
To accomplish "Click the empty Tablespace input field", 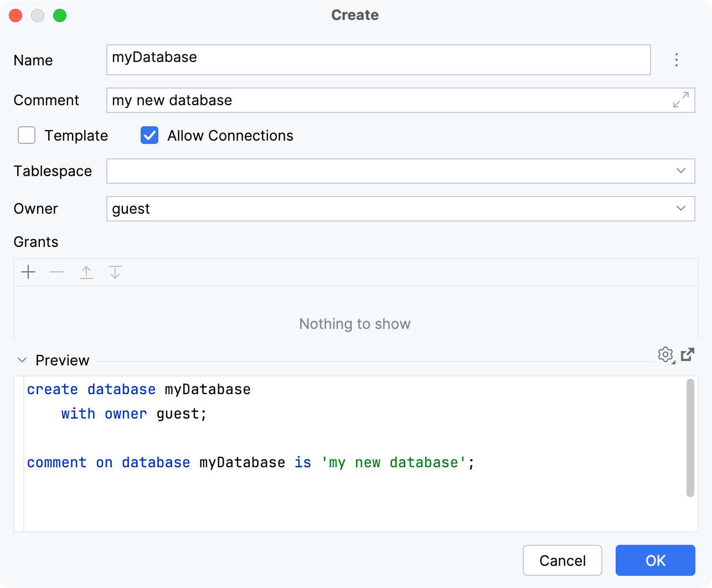I will pos(332,171).
